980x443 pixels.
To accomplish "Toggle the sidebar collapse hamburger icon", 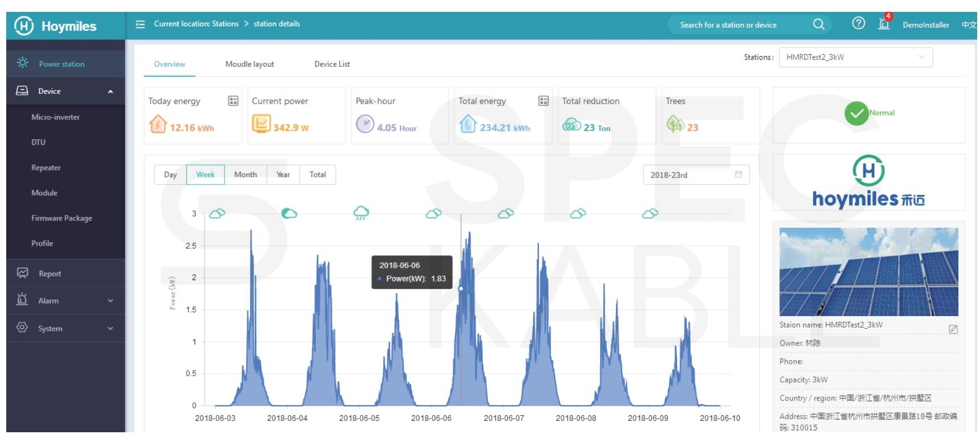I will click(x=140, y=24).
